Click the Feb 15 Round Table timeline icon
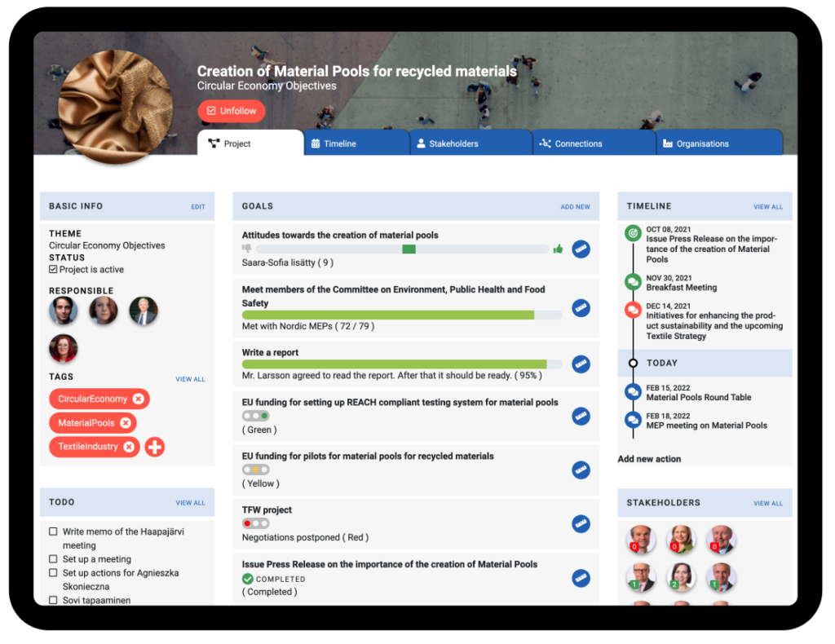The width and height of the screenshot is (835, 644). [x=633, y=392]
